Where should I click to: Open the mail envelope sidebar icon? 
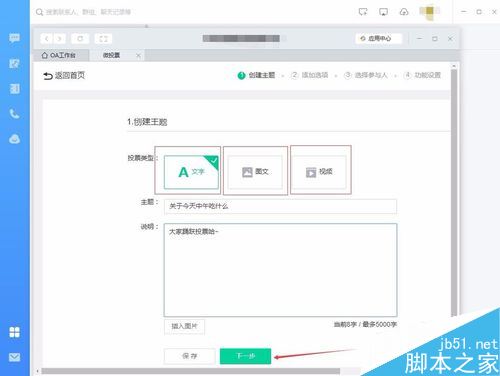[x=14, y=357]
